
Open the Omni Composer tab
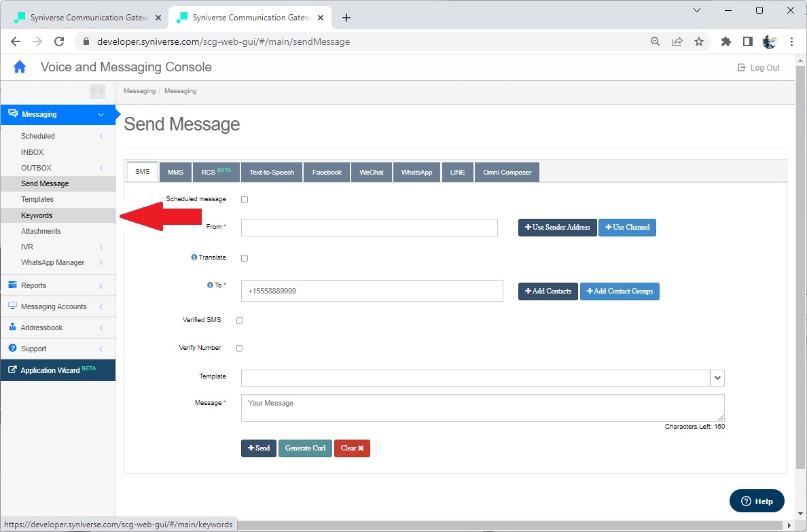pos(507,173)
